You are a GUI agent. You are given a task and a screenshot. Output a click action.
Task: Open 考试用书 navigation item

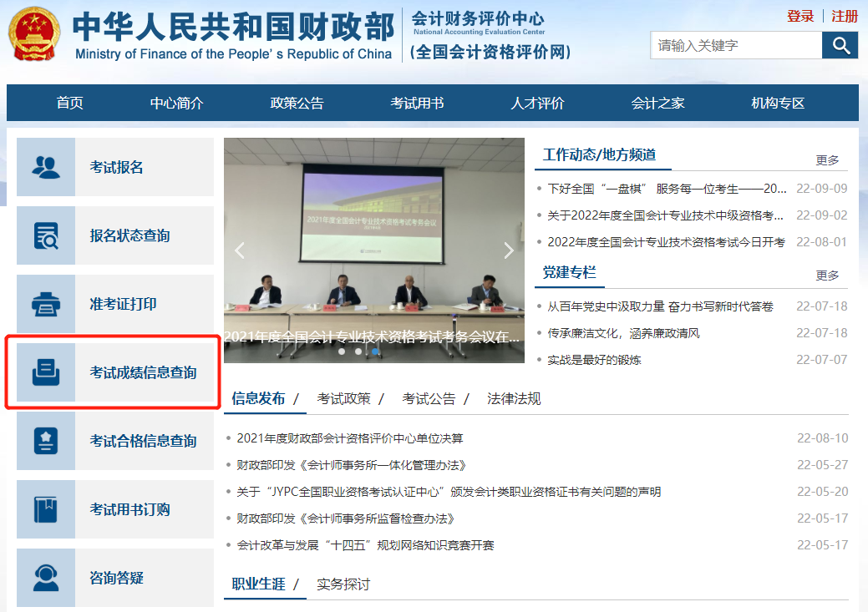417,103
